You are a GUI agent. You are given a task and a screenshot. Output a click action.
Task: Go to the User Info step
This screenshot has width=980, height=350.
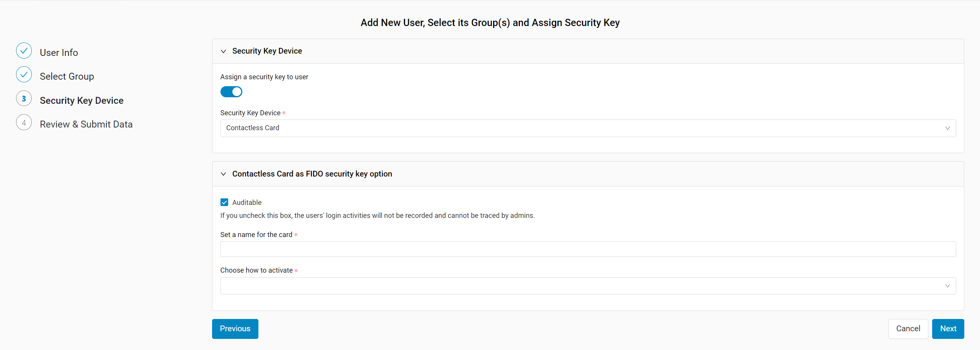(59, 52)
